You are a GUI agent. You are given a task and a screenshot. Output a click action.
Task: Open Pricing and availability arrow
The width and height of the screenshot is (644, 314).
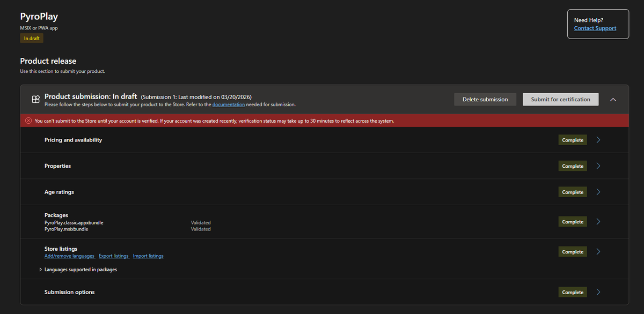[598, 140]
